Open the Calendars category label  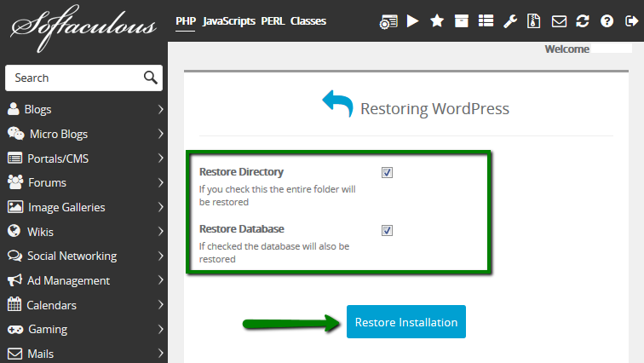pos(51,306)
